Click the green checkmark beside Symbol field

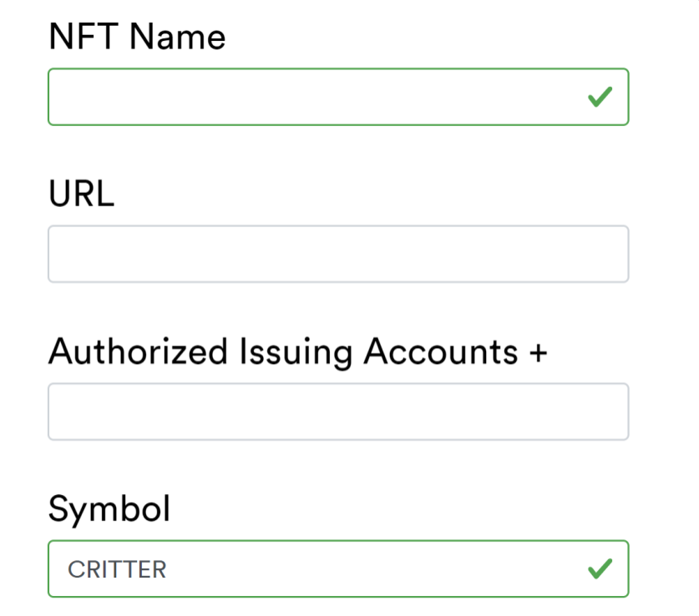point(600,568)
